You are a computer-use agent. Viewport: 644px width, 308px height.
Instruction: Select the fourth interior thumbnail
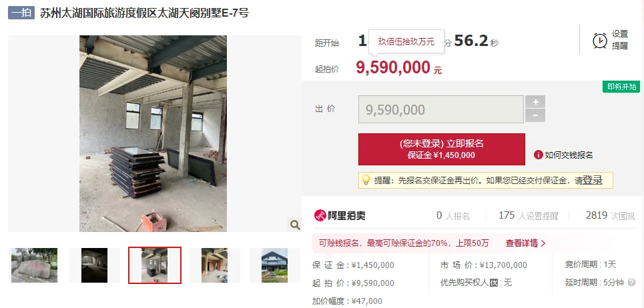[x=214, y=265]
